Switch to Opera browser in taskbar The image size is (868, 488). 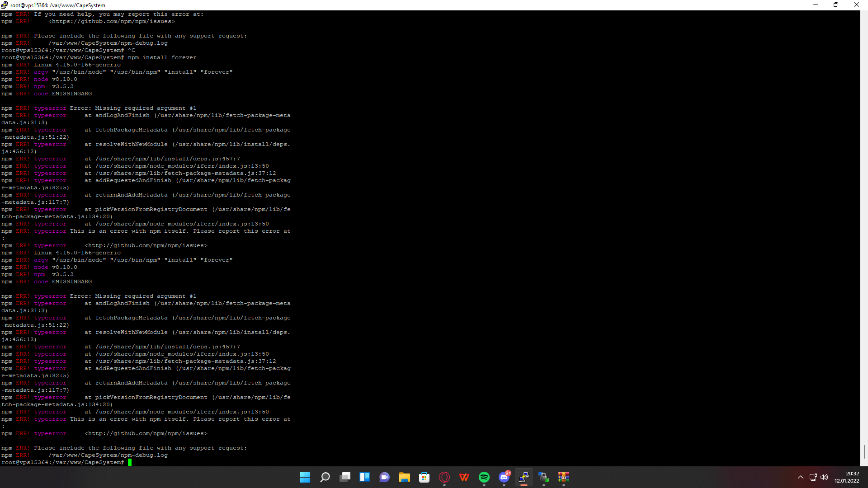(x=444, y=477)
